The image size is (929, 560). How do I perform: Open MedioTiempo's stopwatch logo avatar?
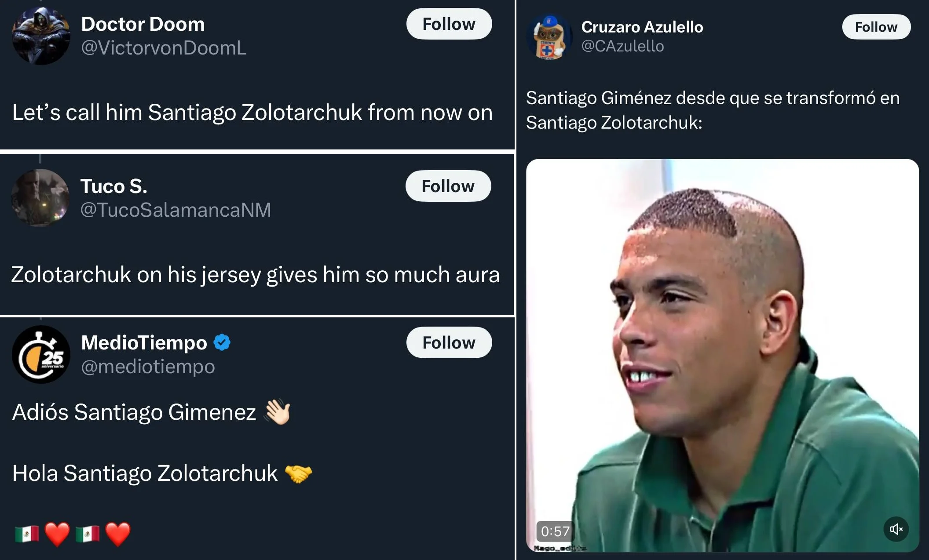tap(41, 354)
